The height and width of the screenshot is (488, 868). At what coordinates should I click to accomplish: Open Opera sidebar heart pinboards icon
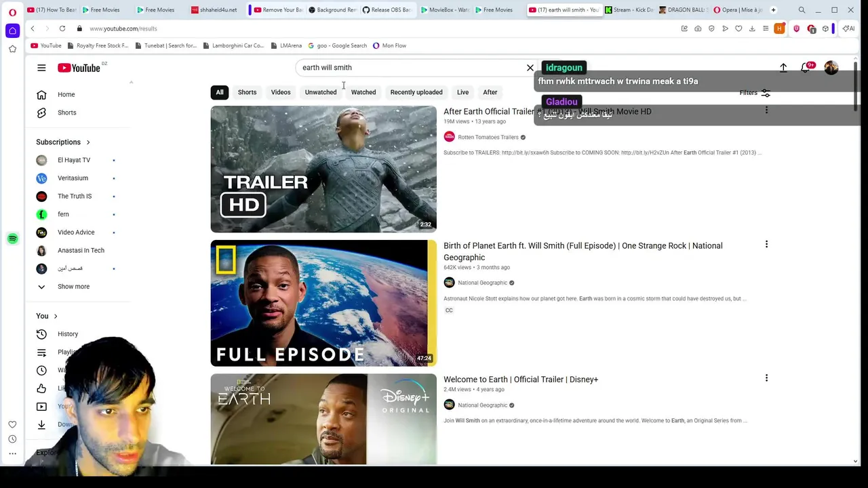[12, 424]
